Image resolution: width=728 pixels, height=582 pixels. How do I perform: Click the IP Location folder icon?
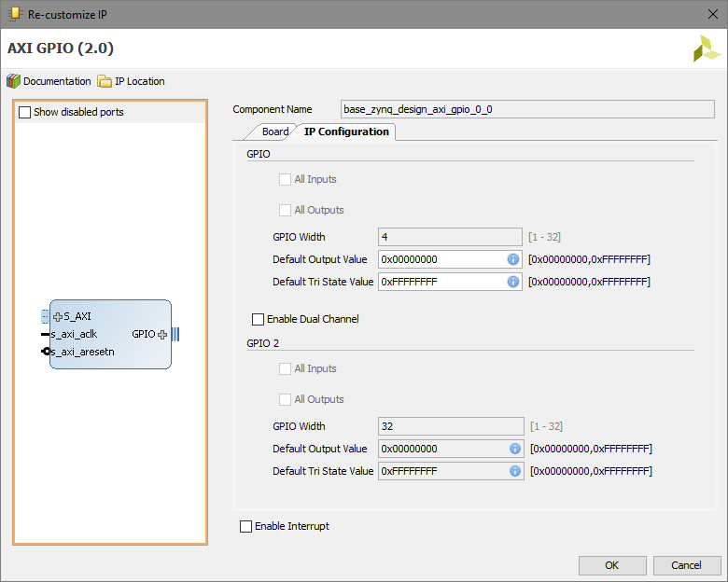point(105,81)
